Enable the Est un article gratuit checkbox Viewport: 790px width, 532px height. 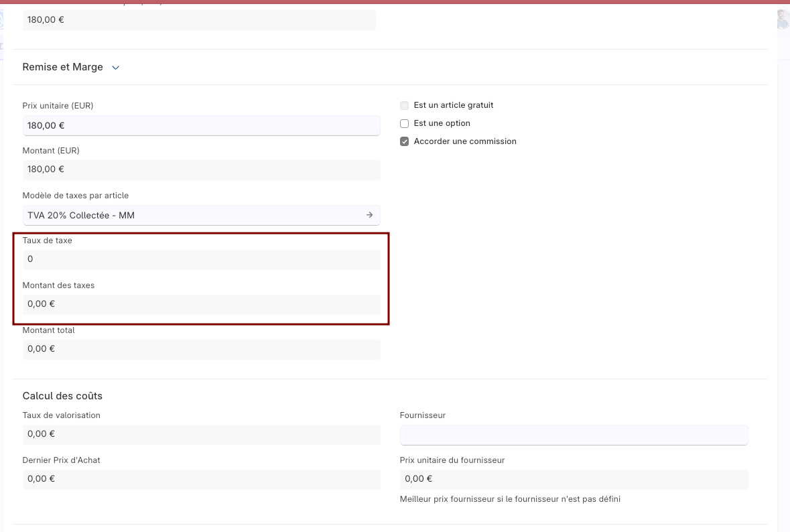404,105
